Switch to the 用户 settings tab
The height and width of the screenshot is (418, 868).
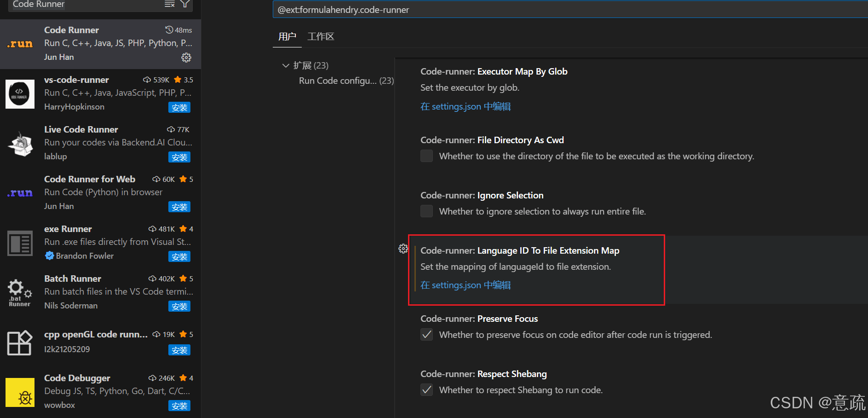pyautogui.click(x=287, y=36)
